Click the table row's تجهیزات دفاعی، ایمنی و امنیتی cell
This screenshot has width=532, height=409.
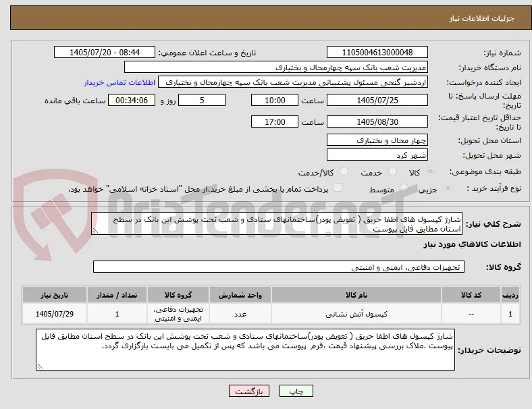coord(178,314)
